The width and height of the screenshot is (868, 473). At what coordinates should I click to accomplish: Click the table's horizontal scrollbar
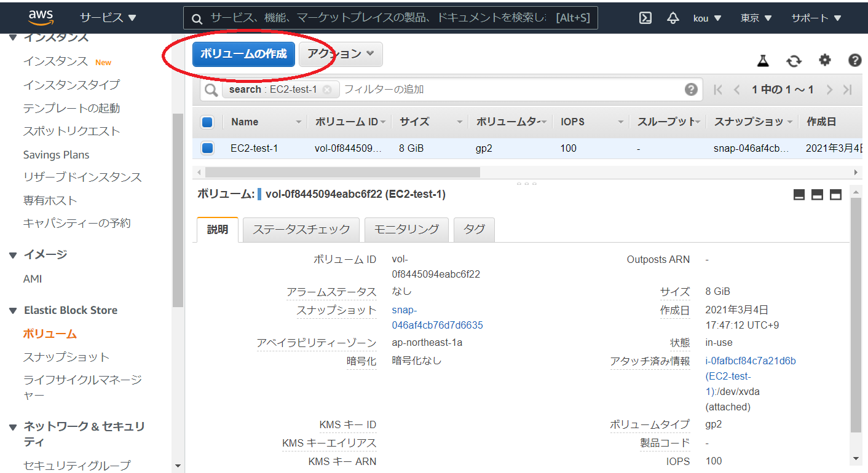click(344, 173)
